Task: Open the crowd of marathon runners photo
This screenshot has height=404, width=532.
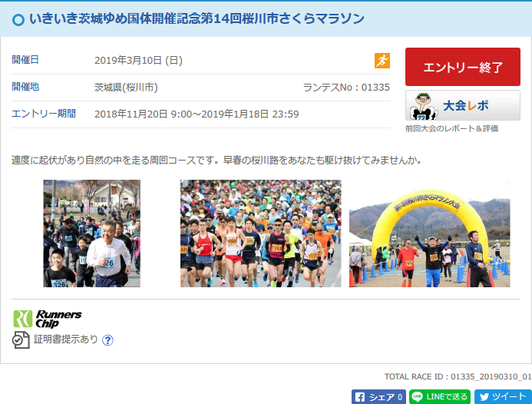Action: coord(260,233)
